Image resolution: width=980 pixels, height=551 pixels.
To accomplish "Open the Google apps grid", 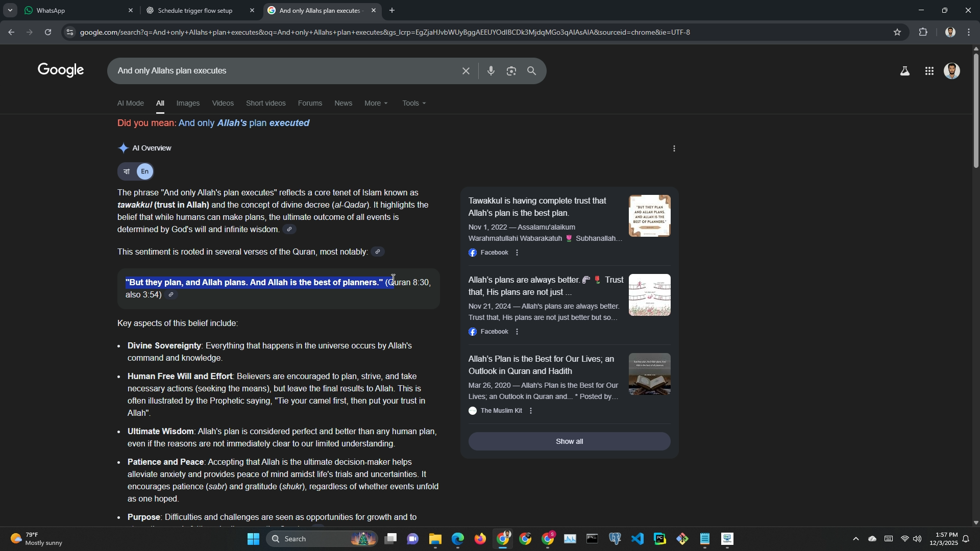I will click(929, 71).
